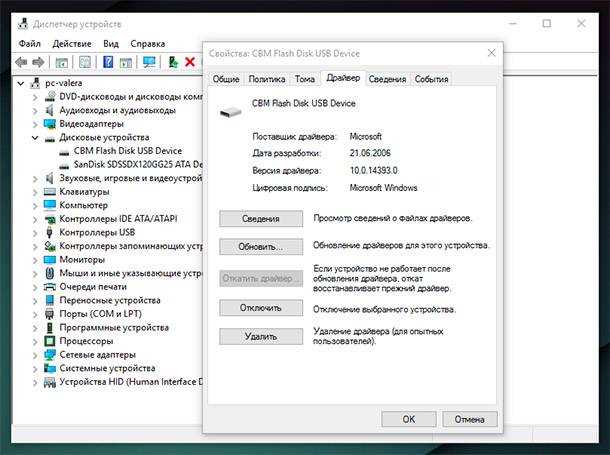Click the scan for hardware changes monitor icon

point(149,62)
